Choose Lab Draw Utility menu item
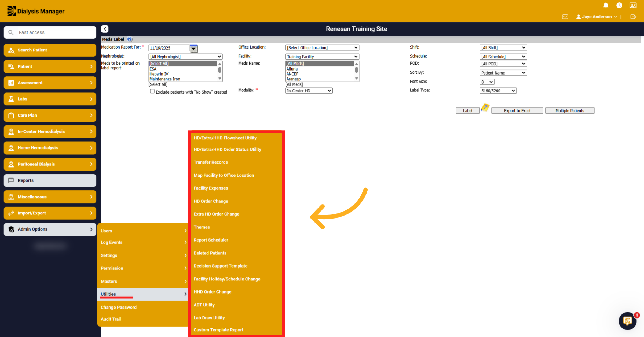The width and height of the screenshot is (644, 337). (209, 318)
